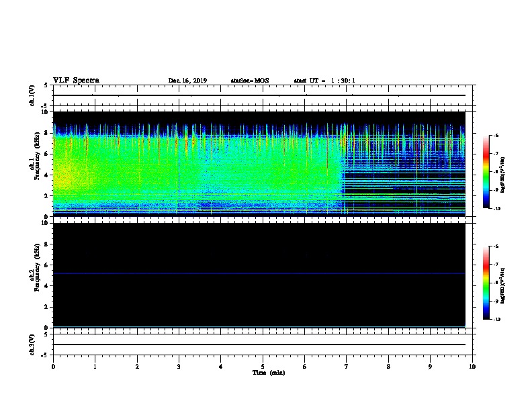
Task: Select the ch.2 'Frequency (kHz)' axis label
Action: 37,267
